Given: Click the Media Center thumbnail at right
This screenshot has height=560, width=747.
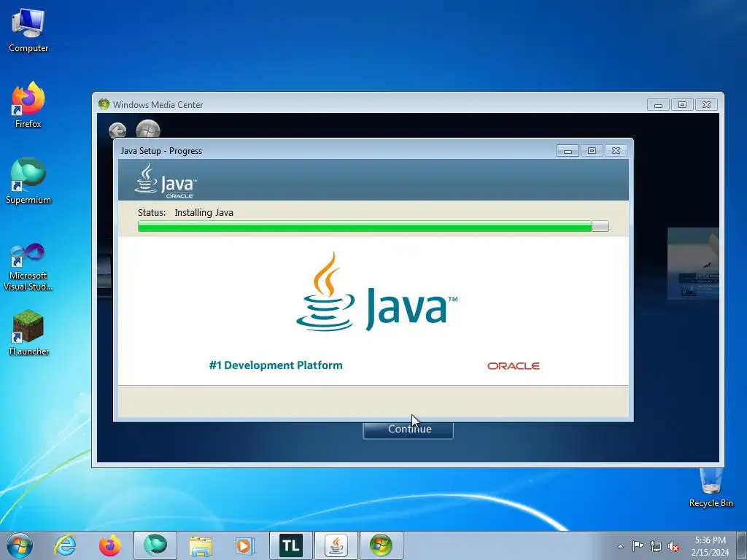Looking at the screenshot, I should click(x=693, y=263).
